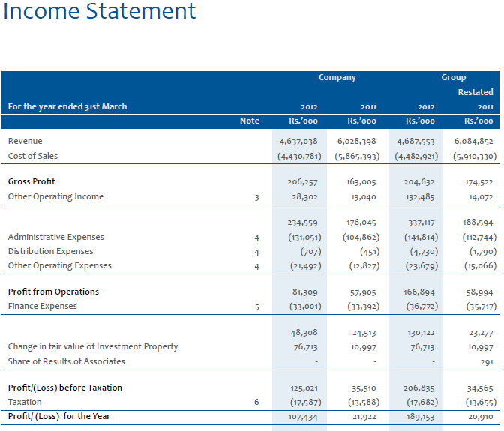This screenshot has height=431, width=504.
Task: Click the 'For the year ended 31st March' header
Action: pyautogui.click(x=67, y=106)
